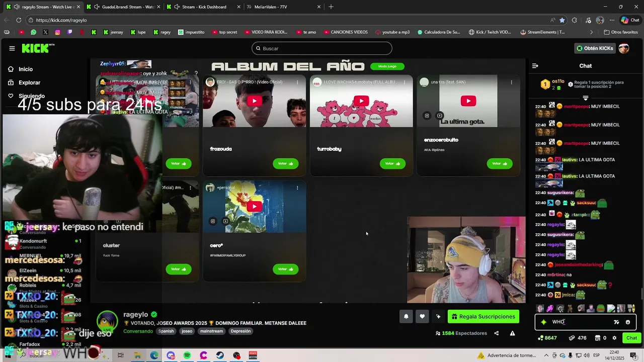Open the frozouda video three-dot menu
This screenshot has height=362, width=644.
pos(297,82)
